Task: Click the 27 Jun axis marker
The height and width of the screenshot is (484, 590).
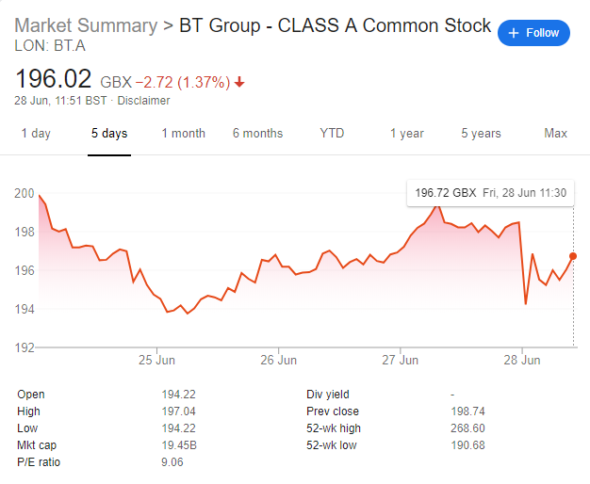Action: [400, 360]
